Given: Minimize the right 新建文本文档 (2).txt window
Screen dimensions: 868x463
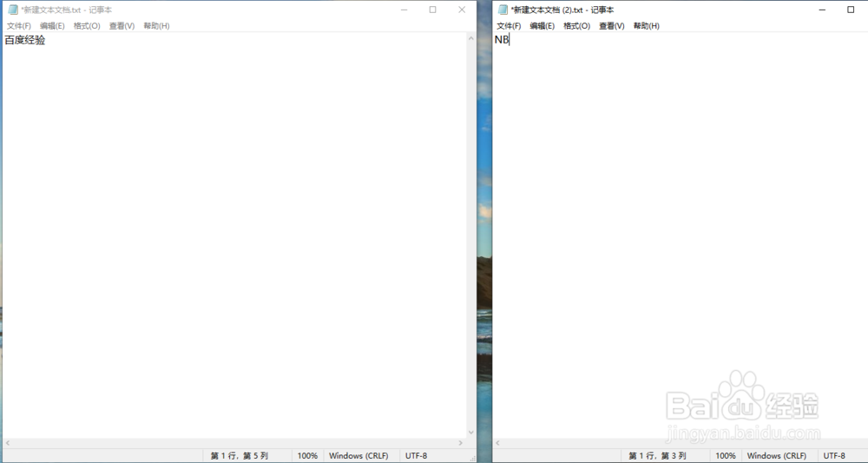Looking at the screenshot, I should click(x=822, y=10).
